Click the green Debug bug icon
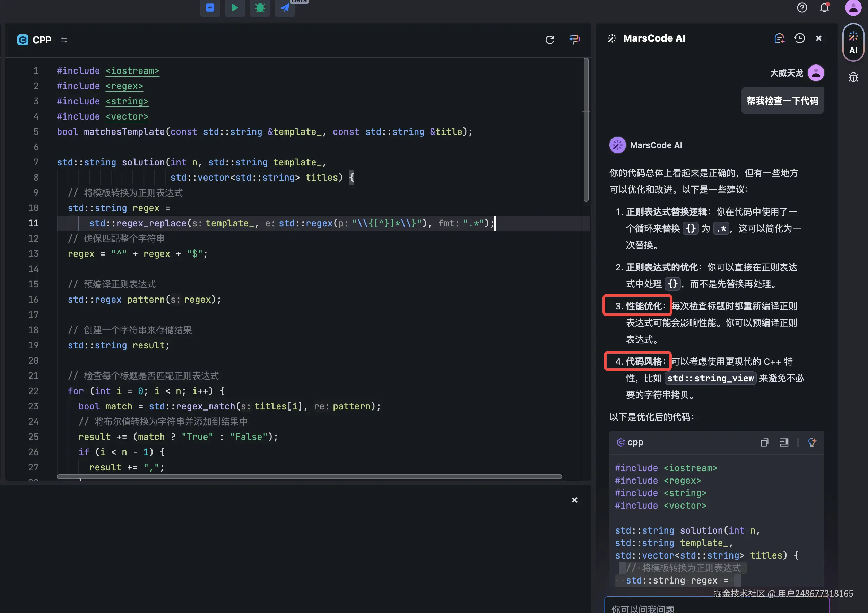 click(x=260, y=8)
